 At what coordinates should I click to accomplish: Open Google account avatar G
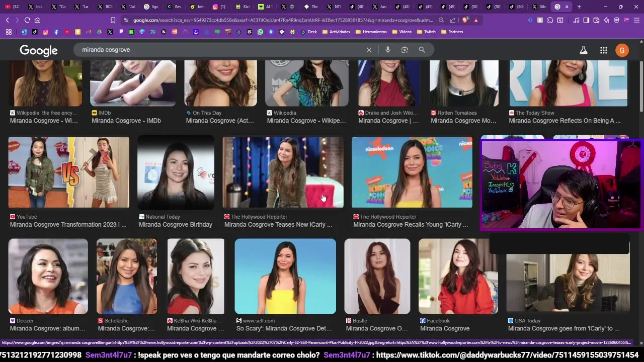pyautogui.click(x=622, y=50)
